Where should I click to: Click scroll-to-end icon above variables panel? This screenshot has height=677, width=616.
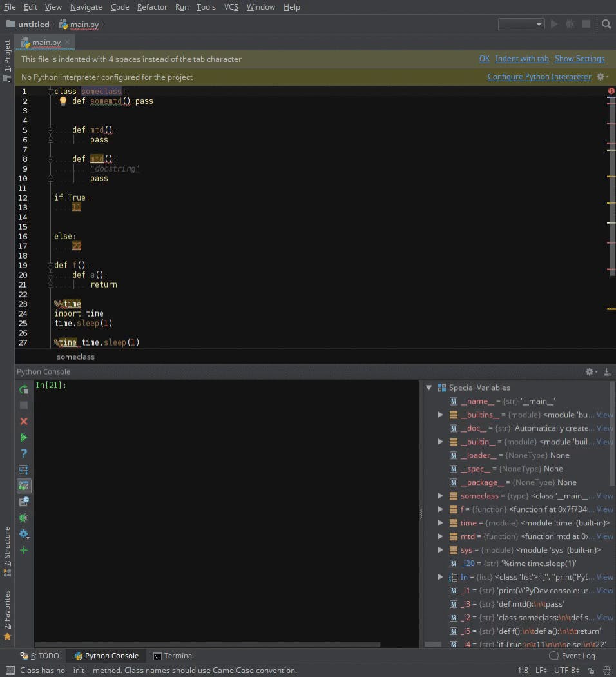pos(606,371)
